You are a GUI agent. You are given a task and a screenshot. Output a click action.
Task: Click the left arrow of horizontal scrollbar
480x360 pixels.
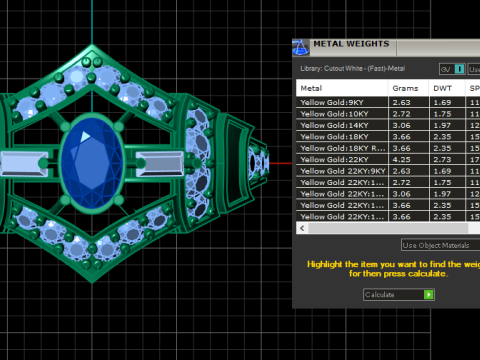302,228
